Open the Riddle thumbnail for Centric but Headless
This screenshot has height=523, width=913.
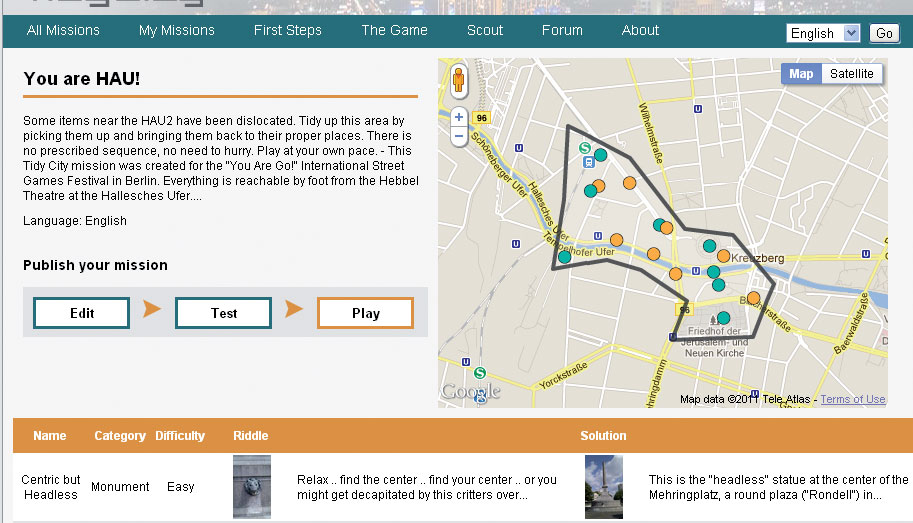coord(252,487)
